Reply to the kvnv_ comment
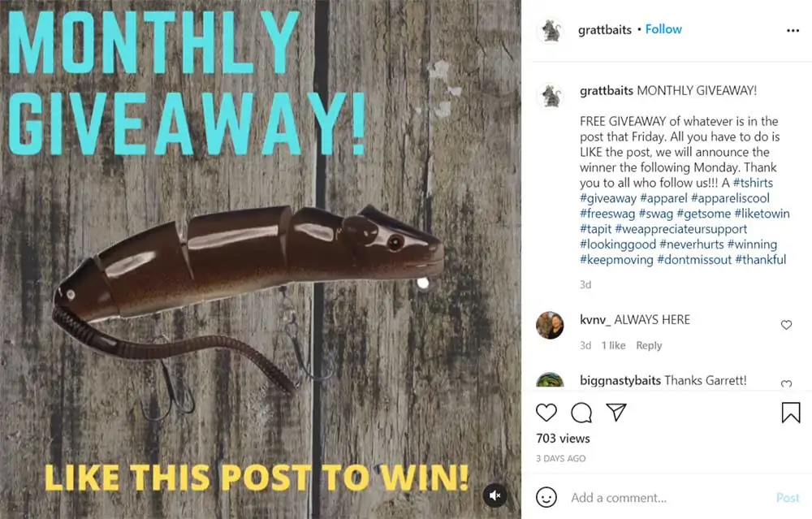Image resolution: width=812 pixels, height=519 pixels. tap(649, 345)
